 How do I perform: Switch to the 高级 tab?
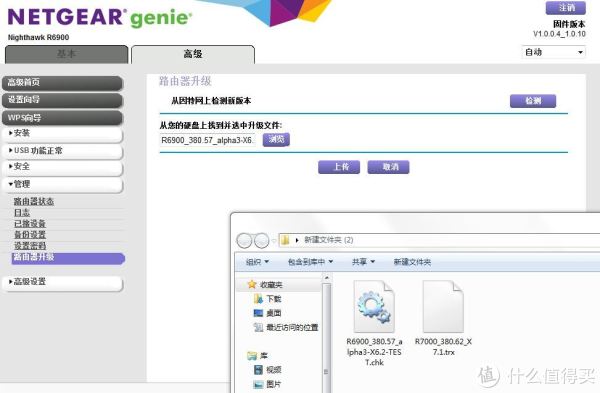coord(193,54)
